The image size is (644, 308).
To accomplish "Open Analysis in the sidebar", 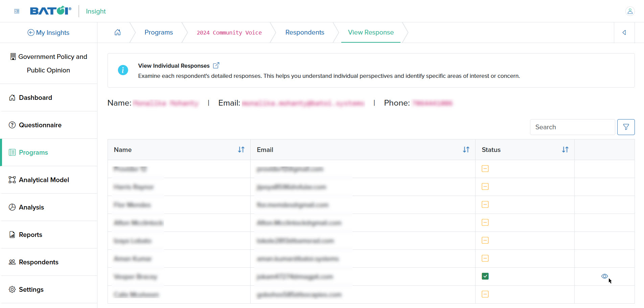I will [49, 207].
